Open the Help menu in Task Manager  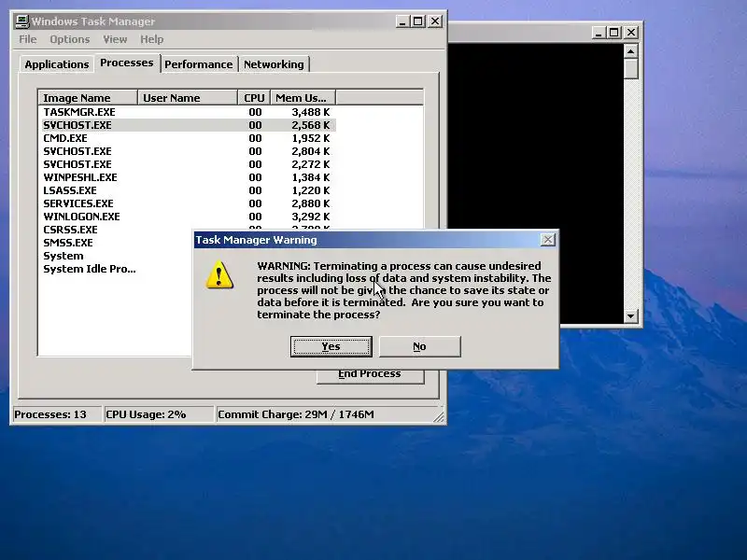(151, 39)
